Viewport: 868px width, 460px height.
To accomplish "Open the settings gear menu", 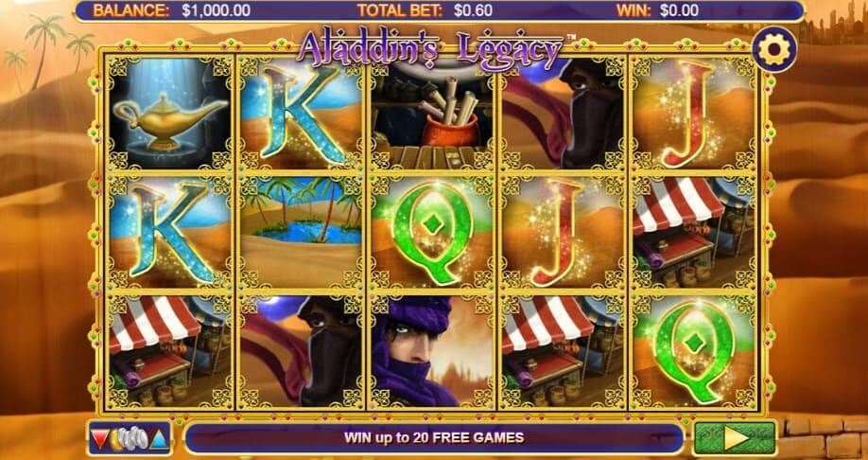I will [x=774, y=49].
